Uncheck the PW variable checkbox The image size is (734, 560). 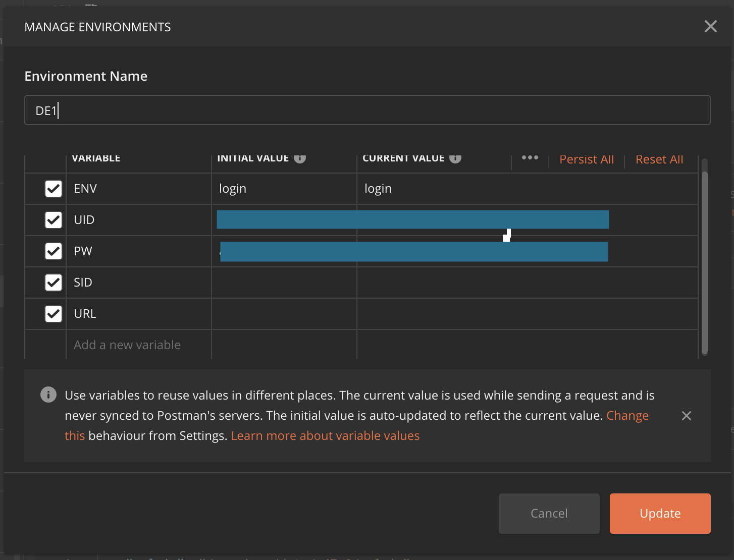[x=54, y=251]
